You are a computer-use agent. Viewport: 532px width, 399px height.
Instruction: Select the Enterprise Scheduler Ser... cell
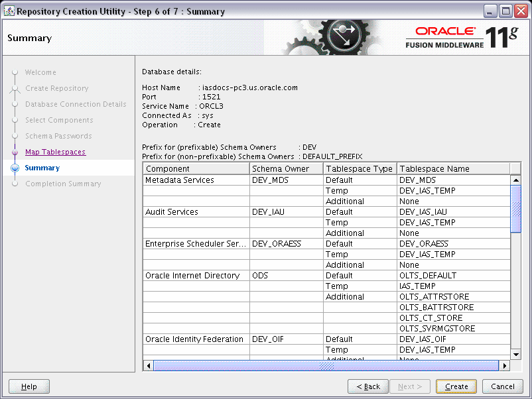click(x=196, y=244)
